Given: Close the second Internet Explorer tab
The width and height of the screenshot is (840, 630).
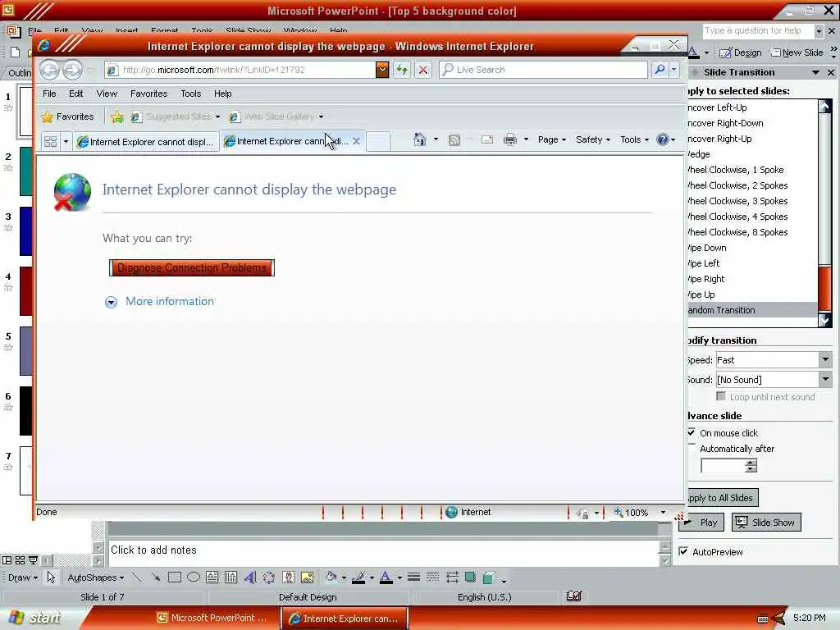Looking at the screenshot, I should tap(356, 141).
